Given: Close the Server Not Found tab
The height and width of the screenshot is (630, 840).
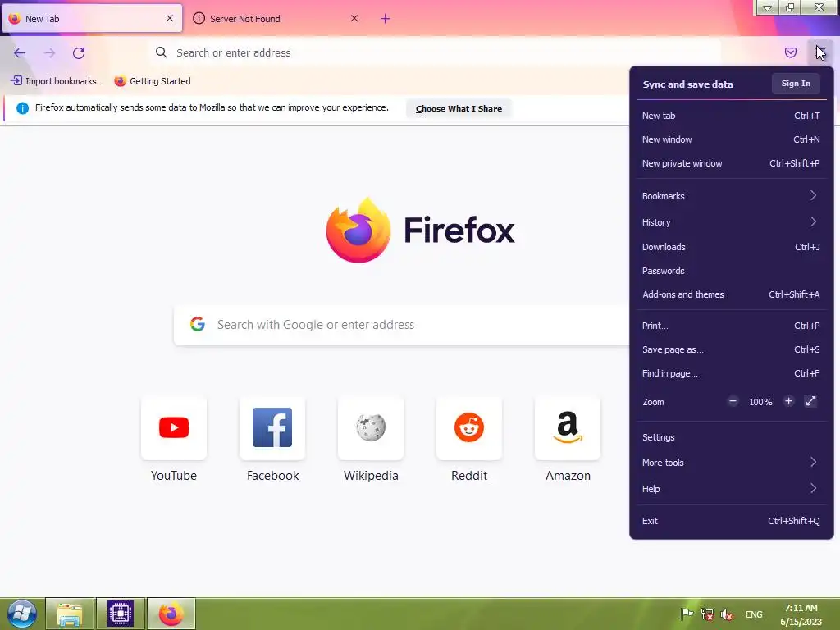Looking at the screenshot, I should click(354, 18).
